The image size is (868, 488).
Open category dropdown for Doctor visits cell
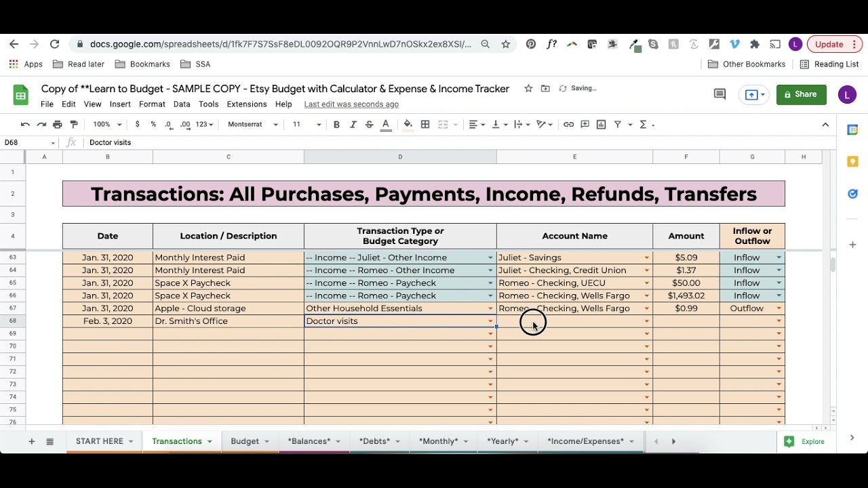point(490,321)
